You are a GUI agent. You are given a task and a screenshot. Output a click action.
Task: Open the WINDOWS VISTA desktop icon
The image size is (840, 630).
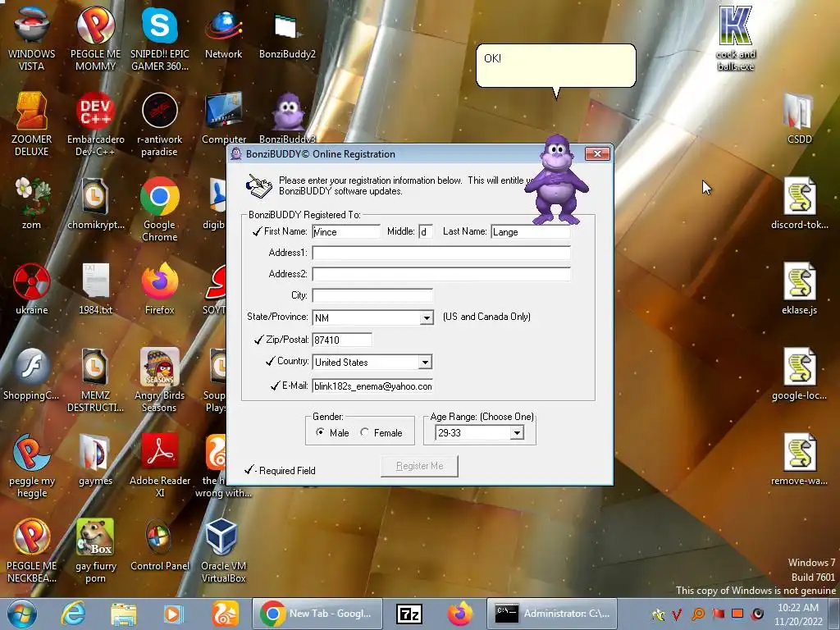click(x=32, y=38)
